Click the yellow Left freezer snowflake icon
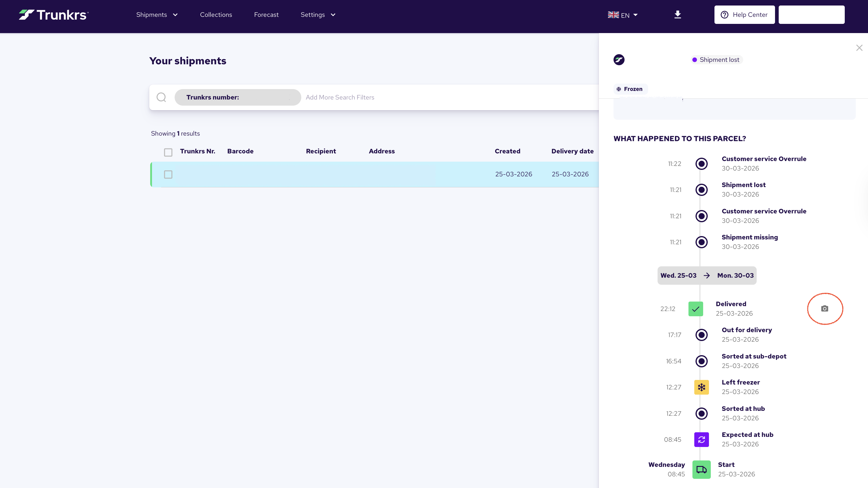Viewport: 868px width, 488px height. pyautogui.click(x=702, y=387)
